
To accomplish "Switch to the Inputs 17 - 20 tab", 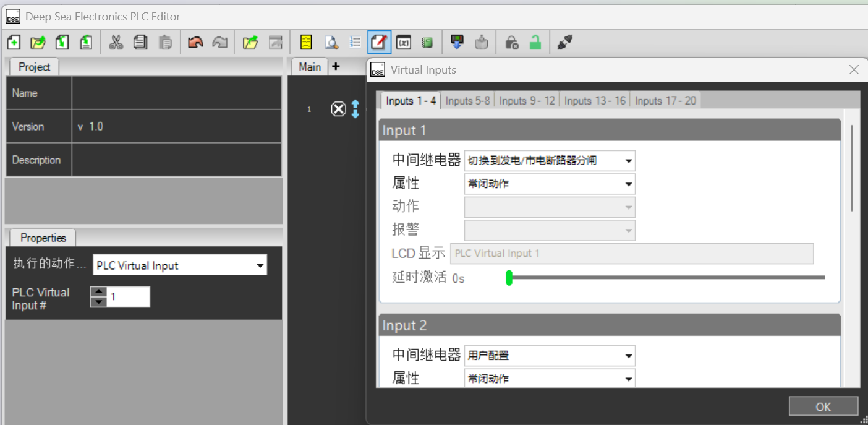I will click(x=665, y=100).
